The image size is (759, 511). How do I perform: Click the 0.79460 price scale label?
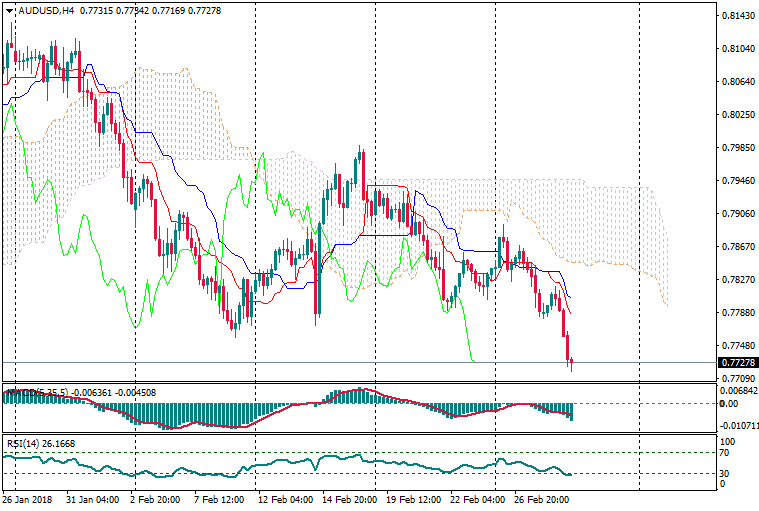(x=737, y=181)
